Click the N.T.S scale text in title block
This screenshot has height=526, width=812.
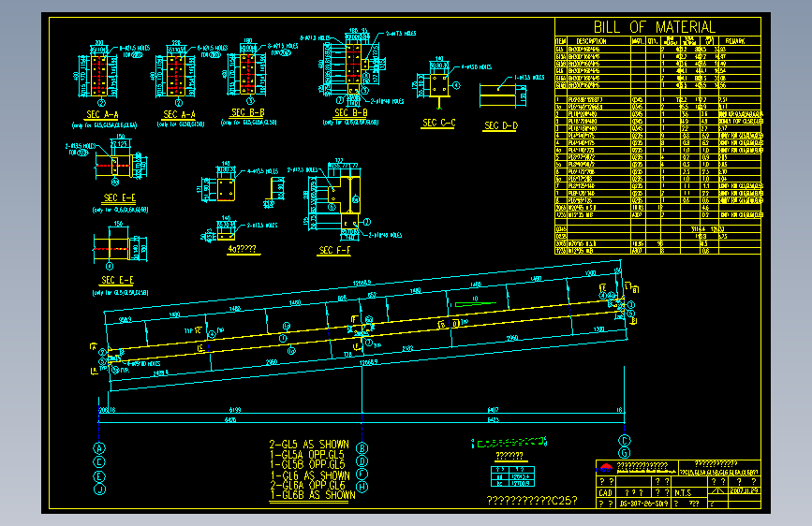(683, 493)
